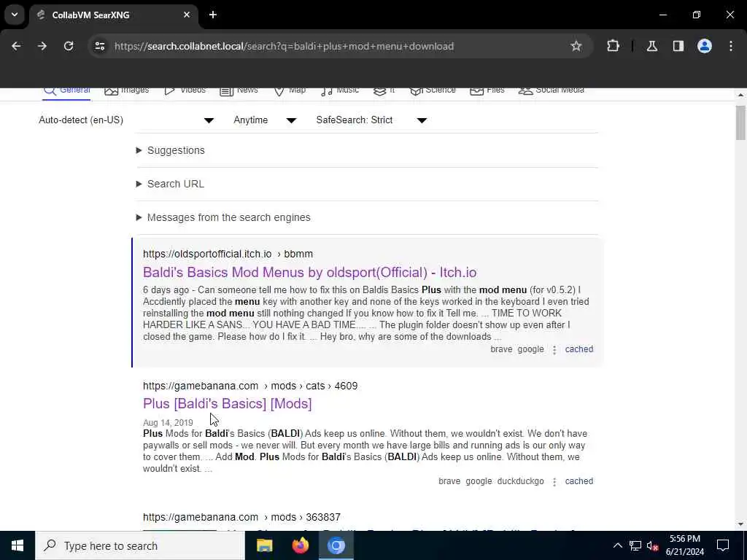
Task: Open Chrome Labs flask icon
Action: click(x=652, y=46)
